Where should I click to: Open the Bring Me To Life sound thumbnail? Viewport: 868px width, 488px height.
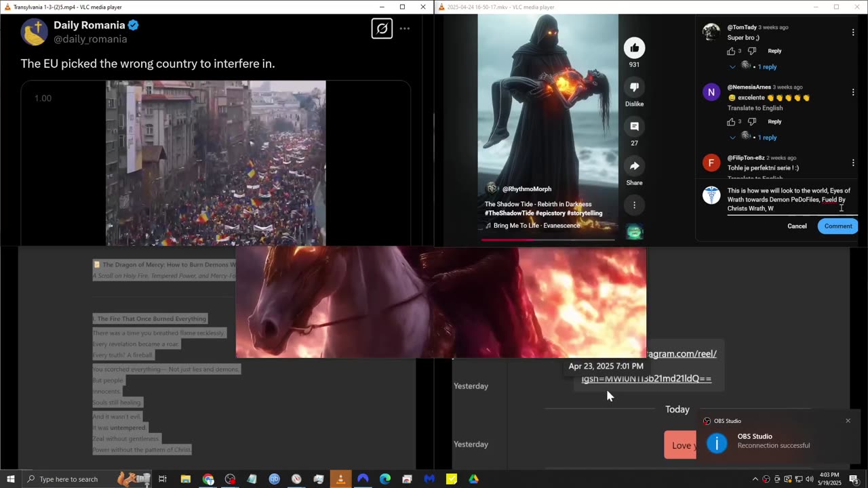(x=634, y=232)
